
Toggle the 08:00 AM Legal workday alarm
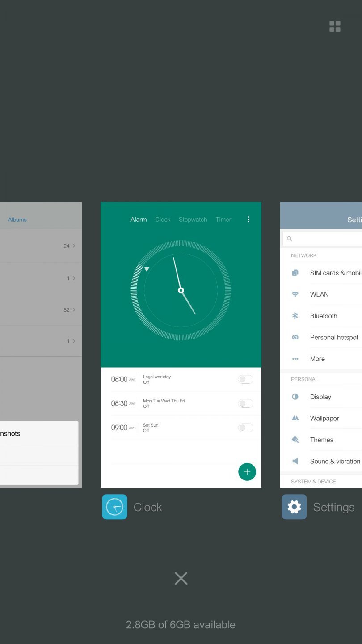tap(245, 380)
